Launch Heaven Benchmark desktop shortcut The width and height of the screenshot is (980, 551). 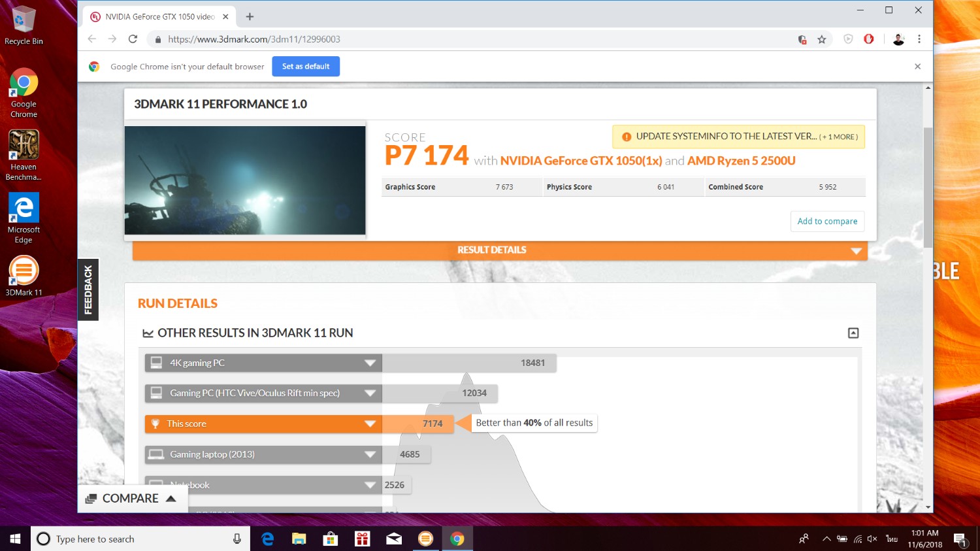[24, 155]
